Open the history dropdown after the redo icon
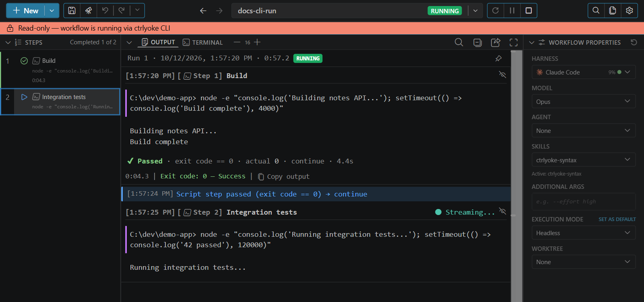Screen dimensions: 644x302 point(137,10)
